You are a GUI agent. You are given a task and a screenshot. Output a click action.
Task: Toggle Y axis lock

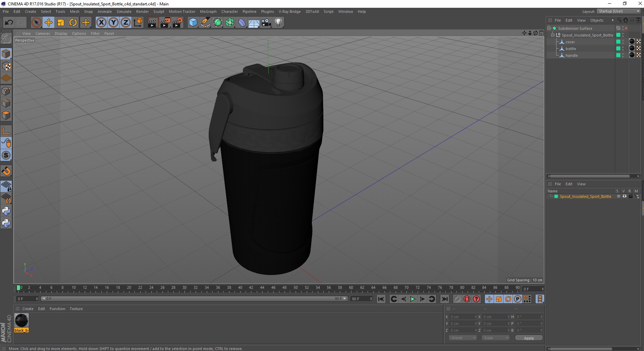coord(114,23)
